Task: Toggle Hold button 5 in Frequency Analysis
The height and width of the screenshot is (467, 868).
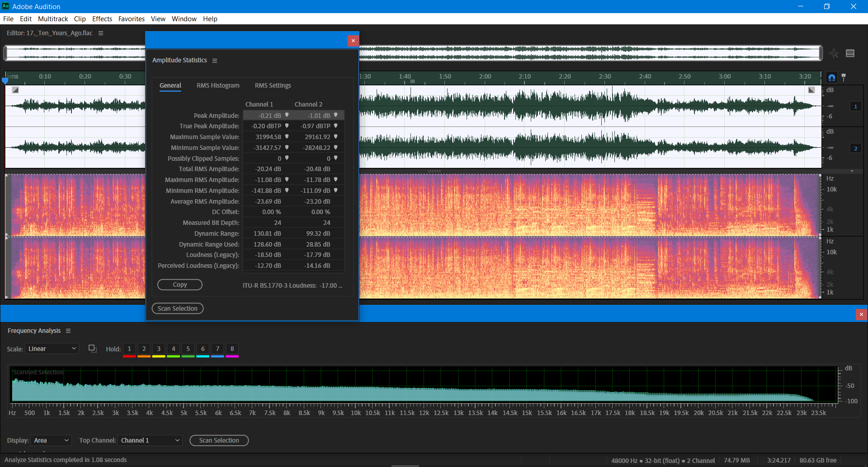Action: [x=188, y=349]
